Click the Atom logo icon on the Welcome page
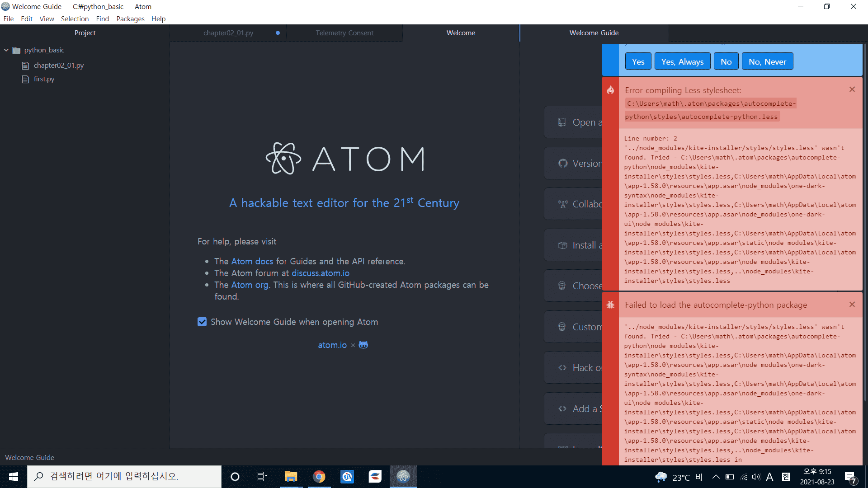The image size is (868, 488). pyautogui.click(x=283, y=159)
